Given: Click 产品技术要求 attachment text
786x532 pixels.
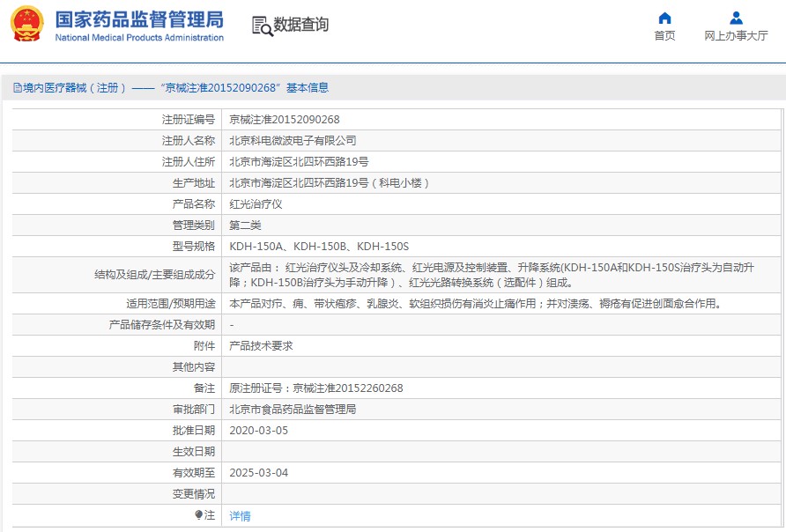Looking at the screenshot, I should pyautogui.click(x=261, y=346).
